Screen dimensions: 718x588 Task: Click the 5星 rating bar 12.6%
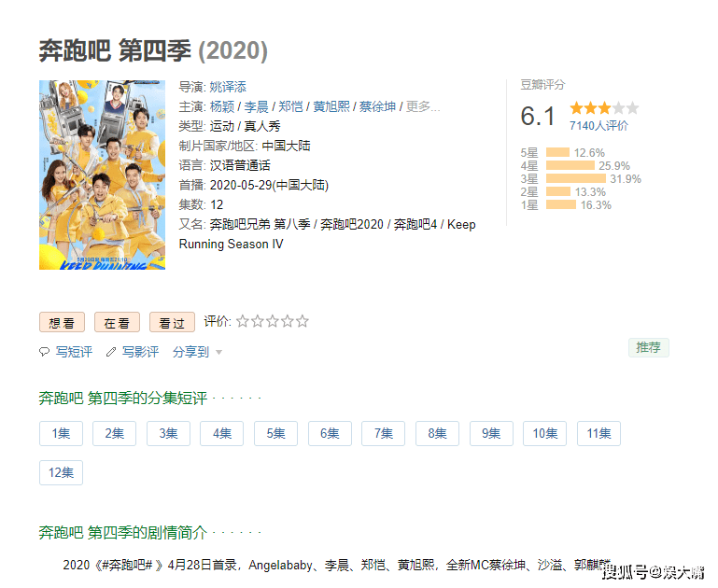click(557, 152)
